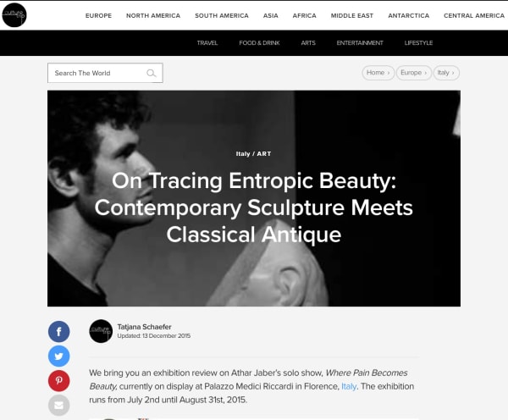
Task: Focus the Search The World field
Action: pos(105,73)
